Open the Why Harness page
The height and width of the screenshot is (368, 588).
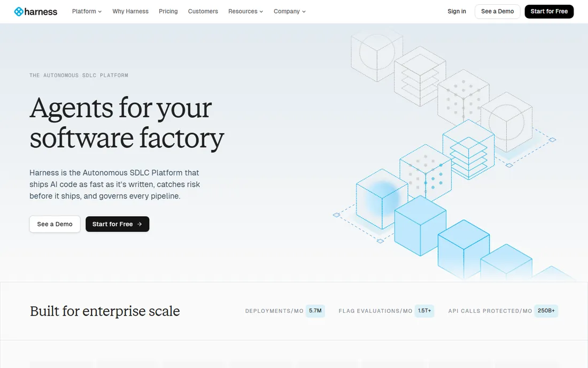pos(130,11)
